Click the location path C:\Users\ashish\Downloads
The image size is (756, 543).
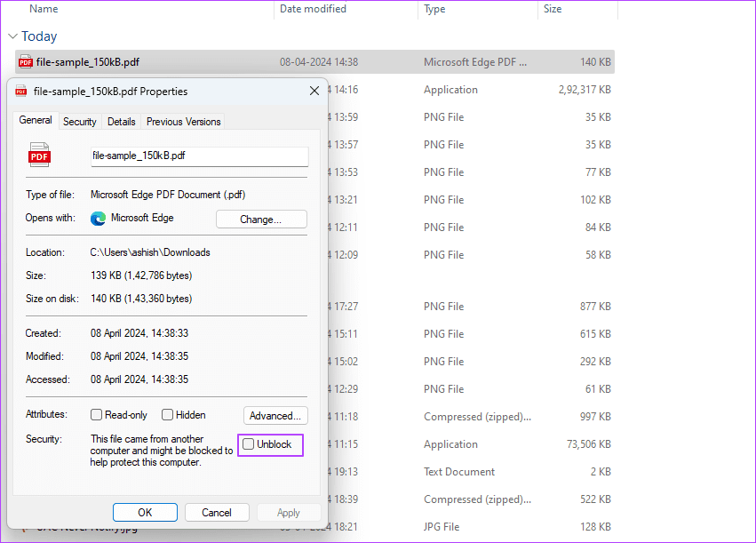click(x=150, y=252)
